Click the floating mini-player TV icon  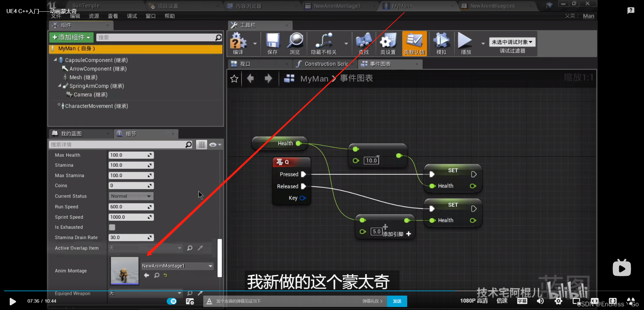click(622, 268)
